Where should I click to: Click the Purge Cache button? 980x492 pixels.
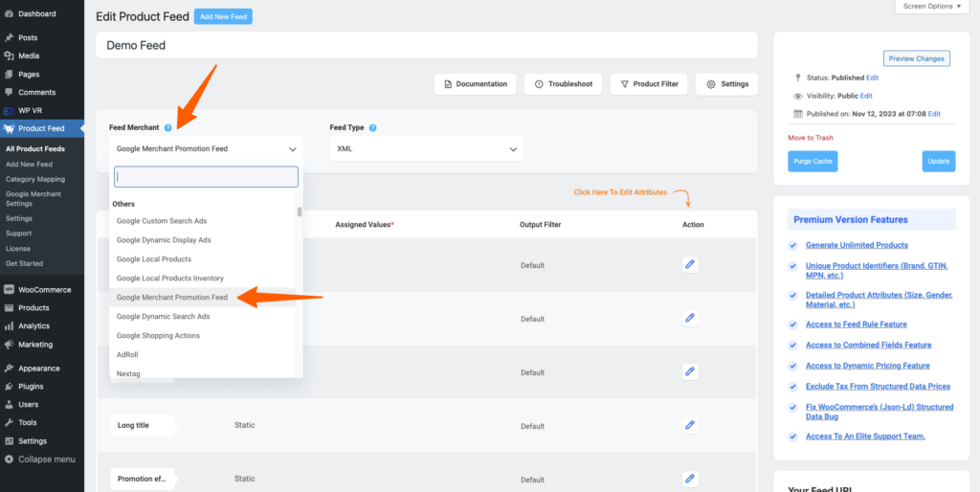click(813, 162)
